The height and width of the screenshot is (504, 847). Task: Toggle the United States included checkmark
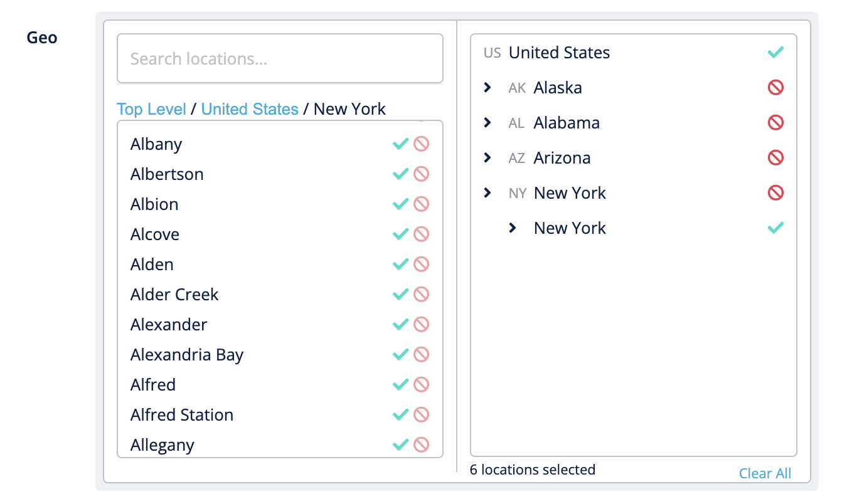[x=775, y=53]
